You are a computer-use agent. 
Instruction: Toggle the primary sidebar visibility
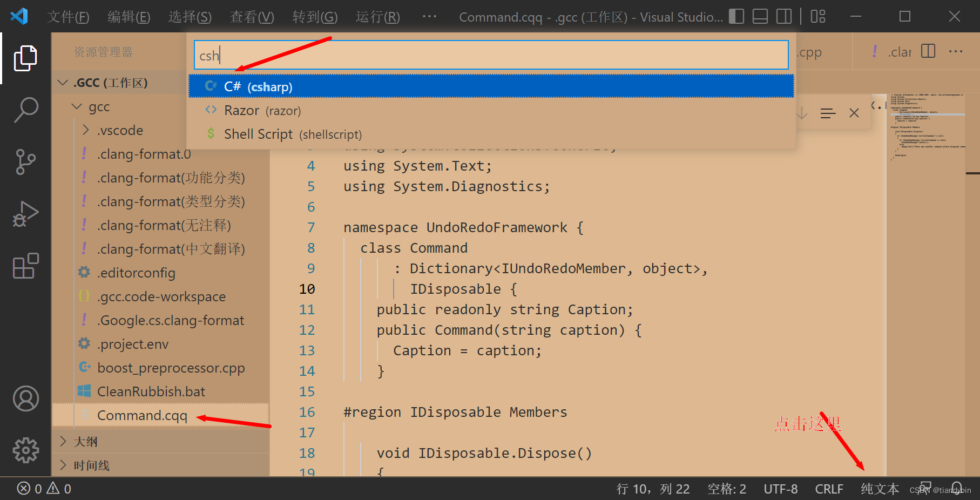[x=736, y=16]
